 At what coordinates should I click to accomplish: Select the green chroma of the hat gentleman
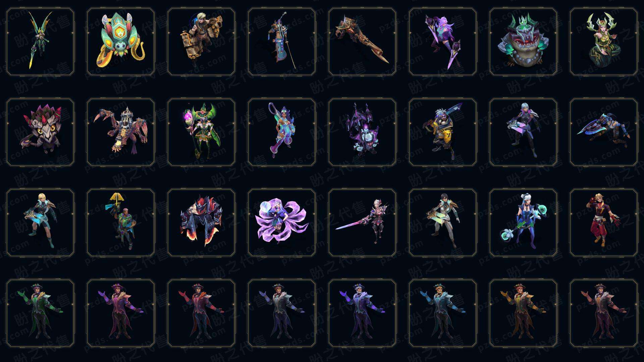point(40,313)
